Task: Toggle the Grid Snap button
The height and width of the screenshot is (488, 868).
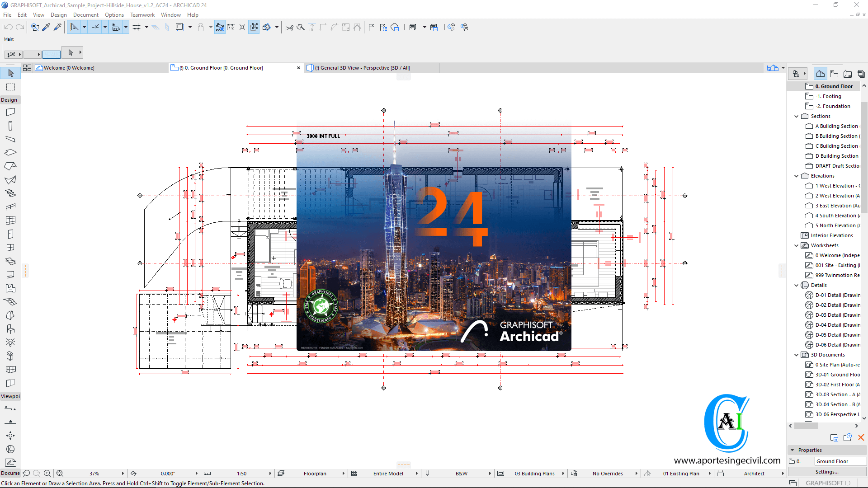Action: (x=137, y=27)
